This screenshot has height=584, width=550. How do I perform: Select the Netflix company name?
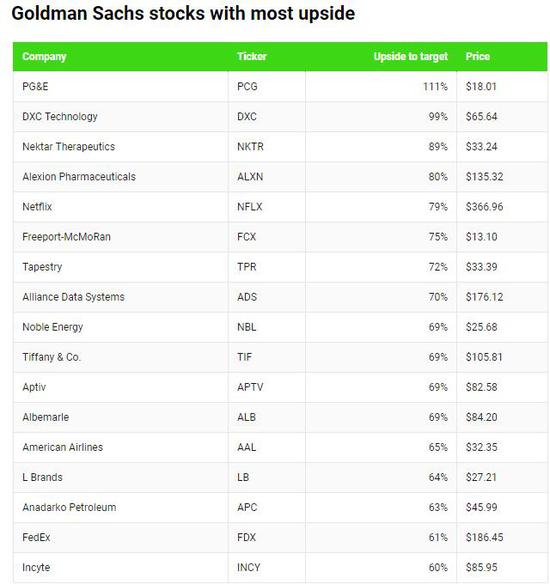pos(37,207)
